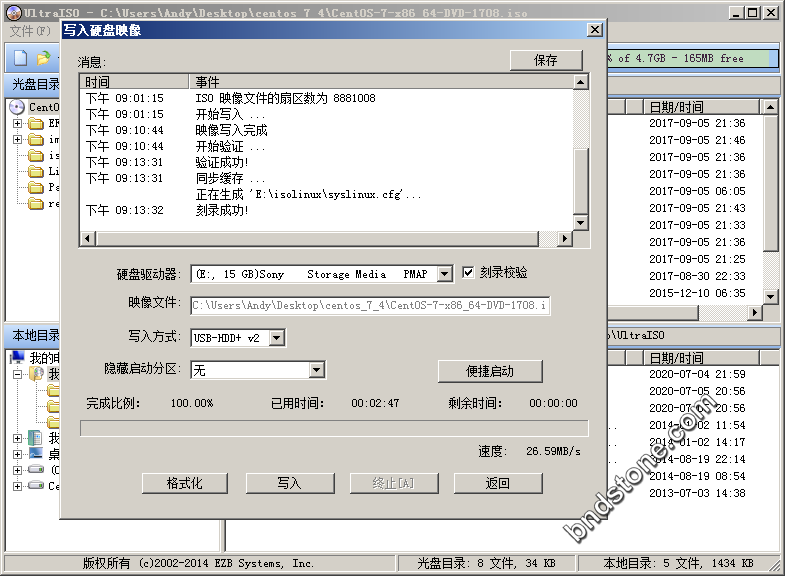The image size is (785, 576).
Task: Click the write progress bar
Action: (334, 428)
